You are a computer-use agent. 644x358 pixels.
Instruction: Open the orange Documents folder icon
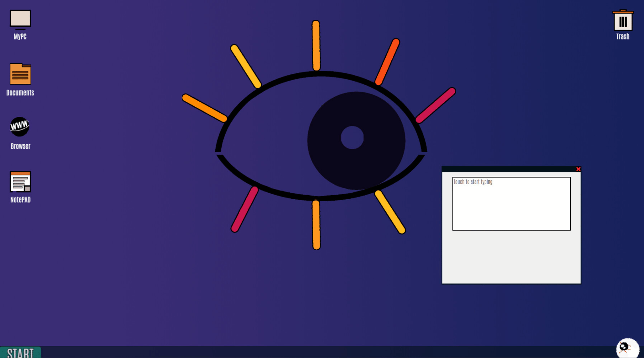(x=20, y=74)
